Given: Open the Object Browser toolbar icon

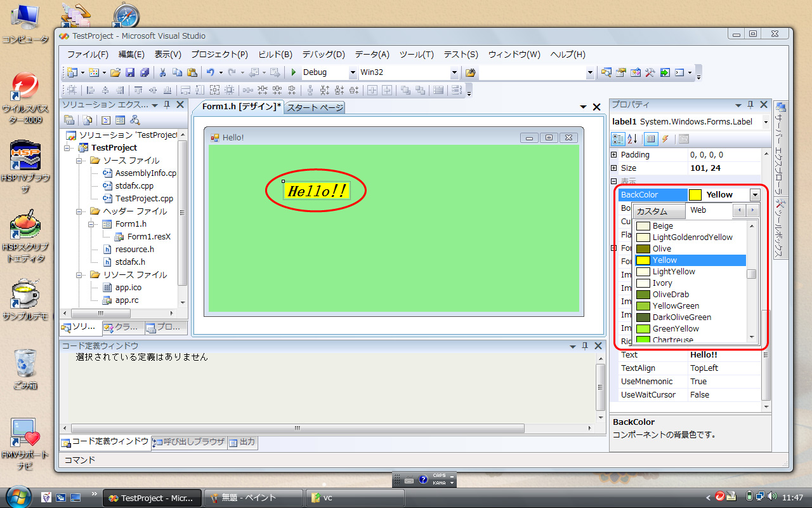Looking at the screenshot, I should click(x=635, y=72).
